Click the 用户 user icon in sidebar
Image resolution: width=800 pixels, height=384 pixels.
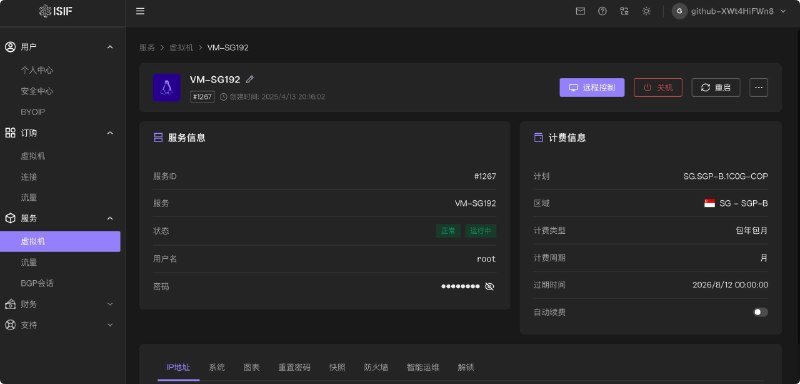(10, 47)
